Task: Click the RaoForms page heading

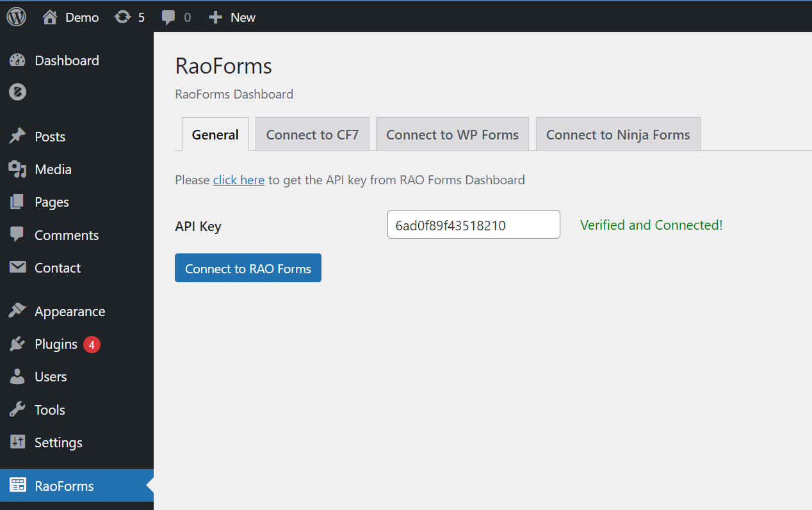Action: (223, 66)
